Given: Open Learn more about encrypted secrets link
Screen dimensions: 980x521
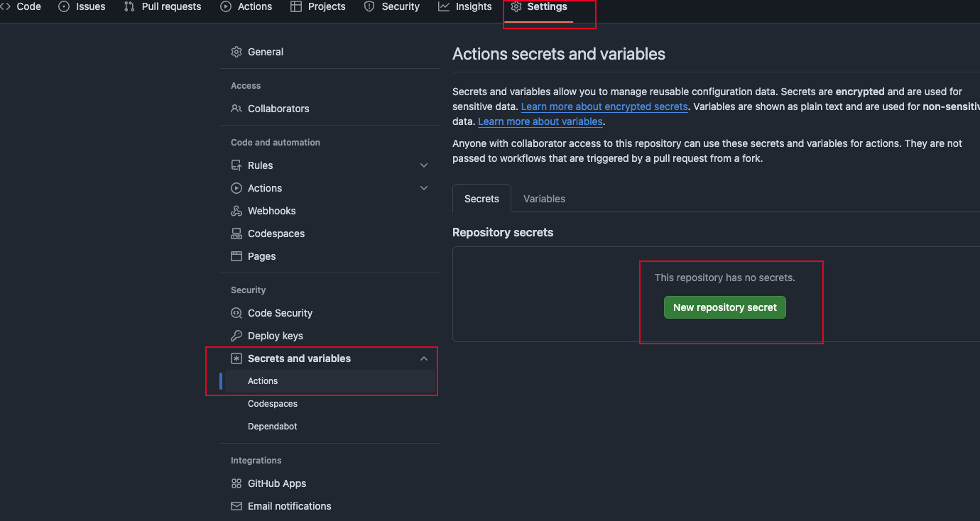Looking at the screenshot, I should [x=604, y=106].
